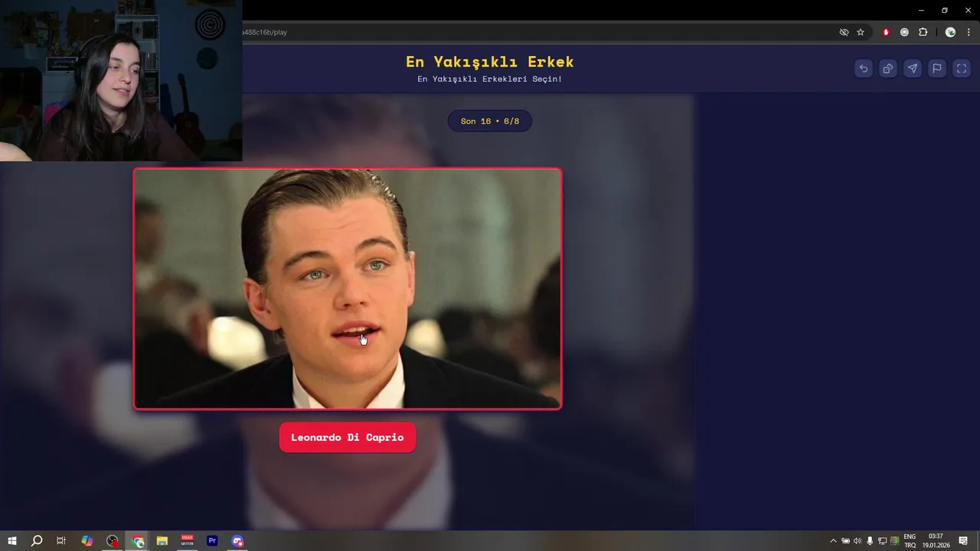980x551 pixels.
Task: Click the microphone tray icon
Action: 870,541
